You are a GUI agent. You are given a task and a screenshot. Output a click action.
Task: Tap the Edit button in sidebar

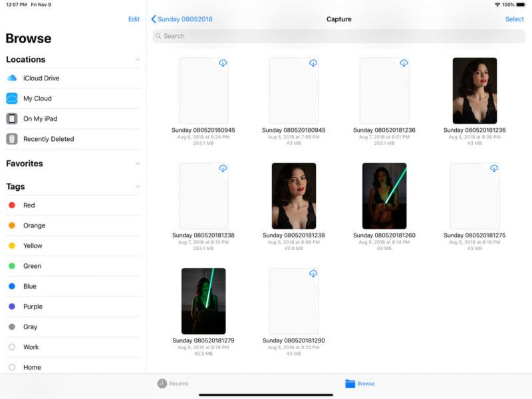point(134,19)
